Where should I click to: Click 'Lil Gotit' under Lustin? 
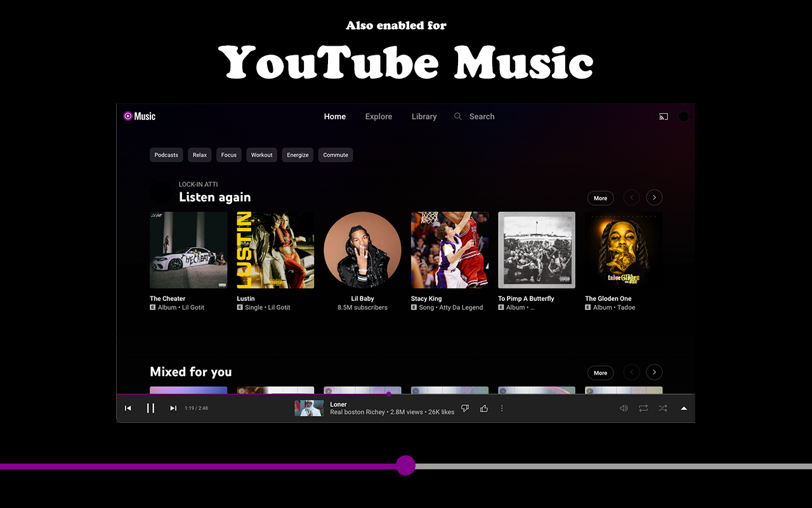click(279, 307)
